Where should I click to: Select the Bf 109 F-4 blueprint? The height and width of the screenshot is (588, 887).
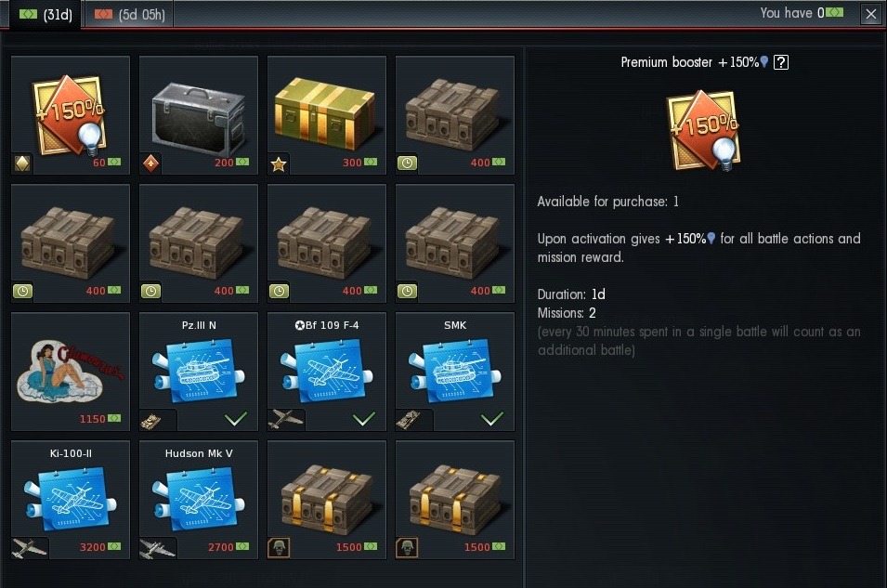click(x=326, y=372)
